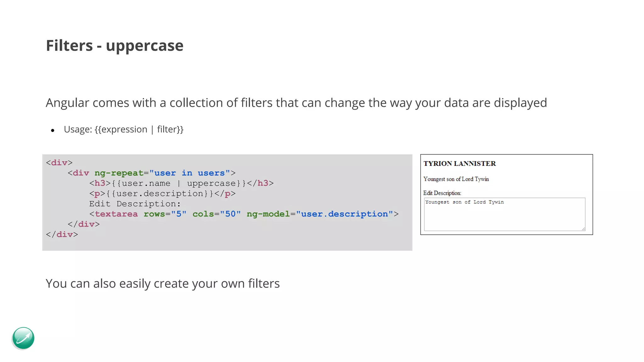Click the 'Filters - uppercase' slide title
The width and height of the screenshot is (644, 362).
click(114, 46)
